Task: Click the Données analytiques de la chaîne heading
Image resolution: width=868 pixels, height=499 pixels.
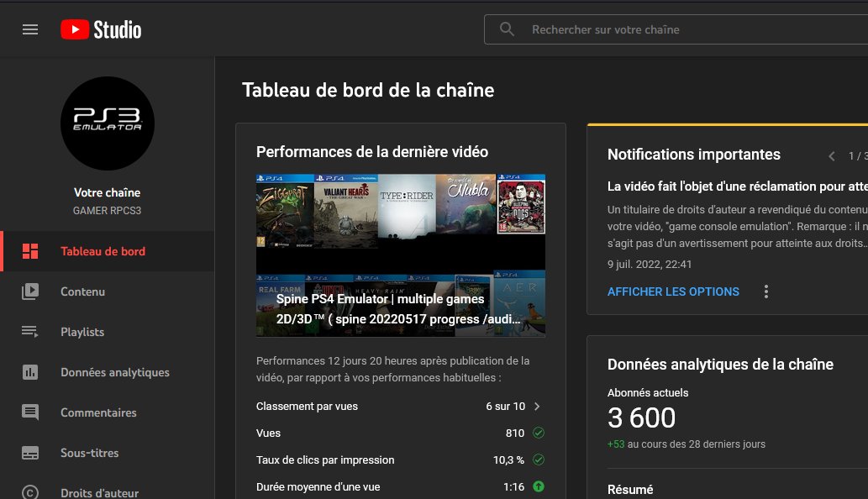Action: tap(720, 365)
